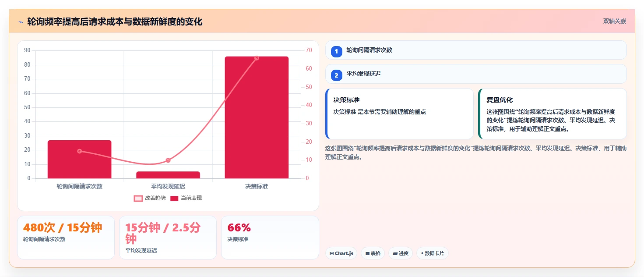Screen dimensions: 644x277
Task: Click the 决策标准 x-axis label
Action: click(x=257, y=186)
